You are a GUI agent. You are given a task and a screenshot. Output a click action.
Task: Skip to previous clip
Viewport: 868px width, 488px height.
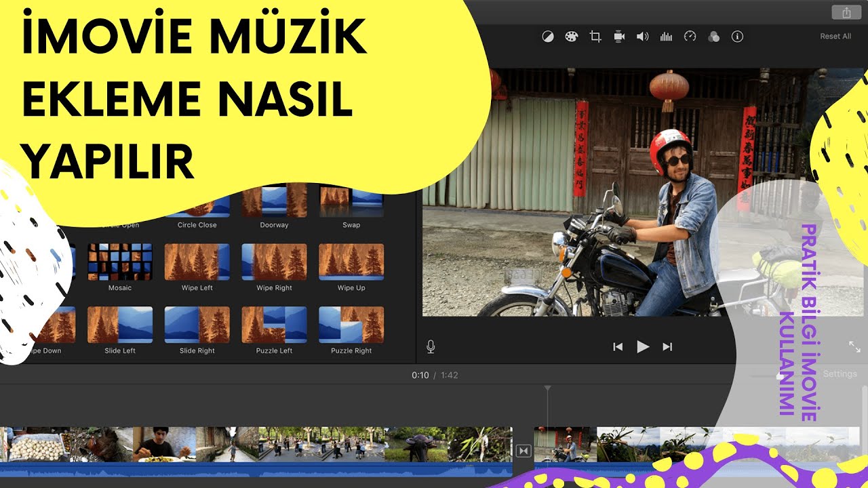click(618, 347)
